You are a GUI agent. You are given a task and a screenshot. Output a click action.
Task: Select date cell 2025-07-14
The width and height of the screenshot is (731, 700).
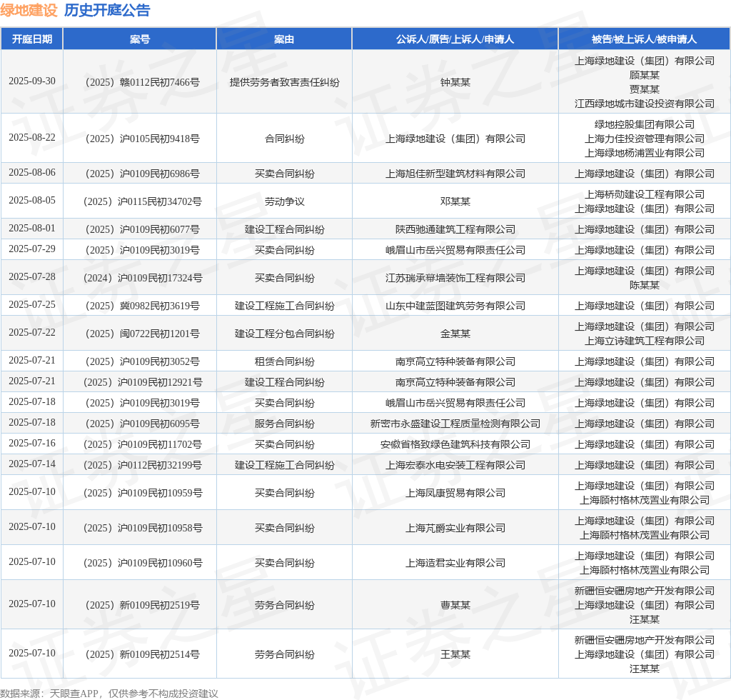[x=32, y=464]
